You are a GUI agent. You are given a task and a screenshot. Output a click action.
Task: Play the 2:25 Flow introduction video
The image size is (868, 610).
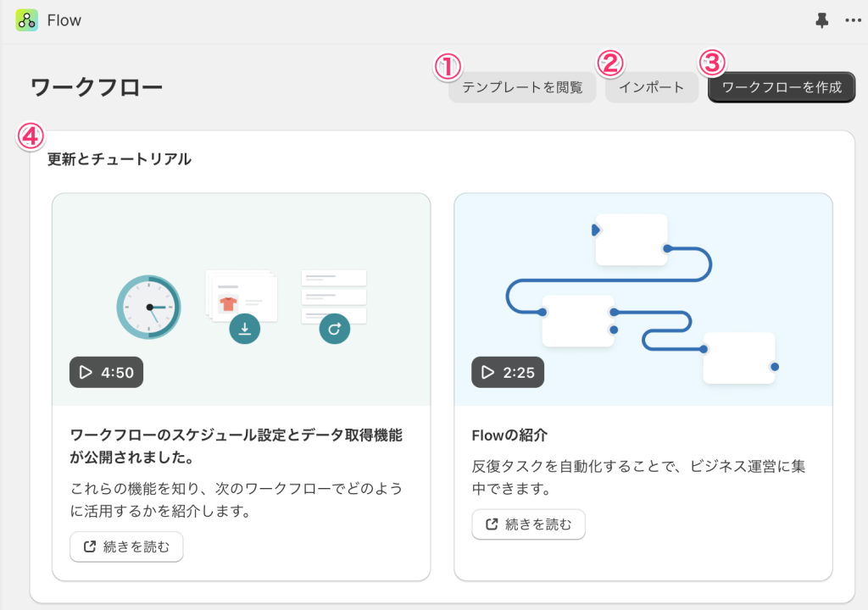click(508, 372)
